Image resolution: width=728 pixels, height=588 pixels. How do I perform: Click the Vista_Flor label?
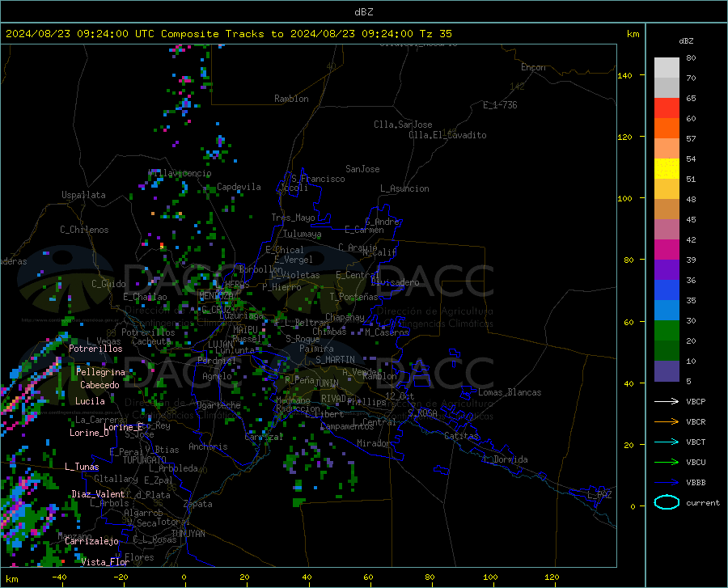click(105, 562)
